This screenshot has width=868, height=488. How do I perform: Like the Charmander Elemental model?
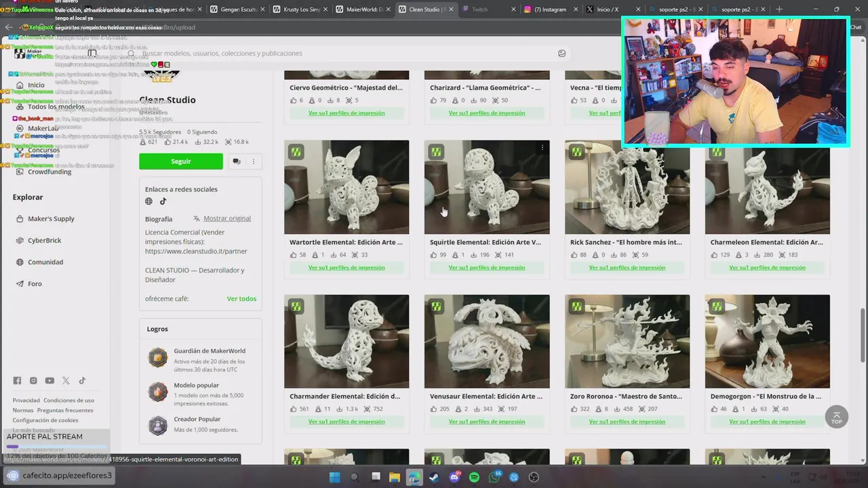[293, 409]
